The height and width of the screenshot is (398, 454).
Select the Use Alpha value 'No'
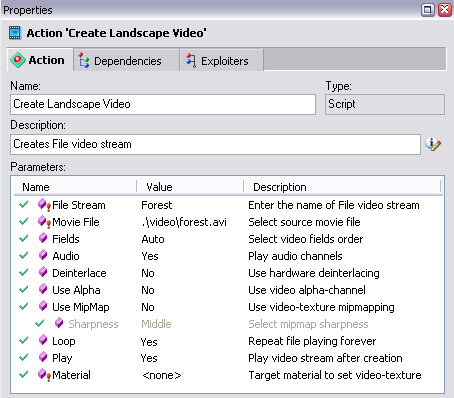point(148,290)
